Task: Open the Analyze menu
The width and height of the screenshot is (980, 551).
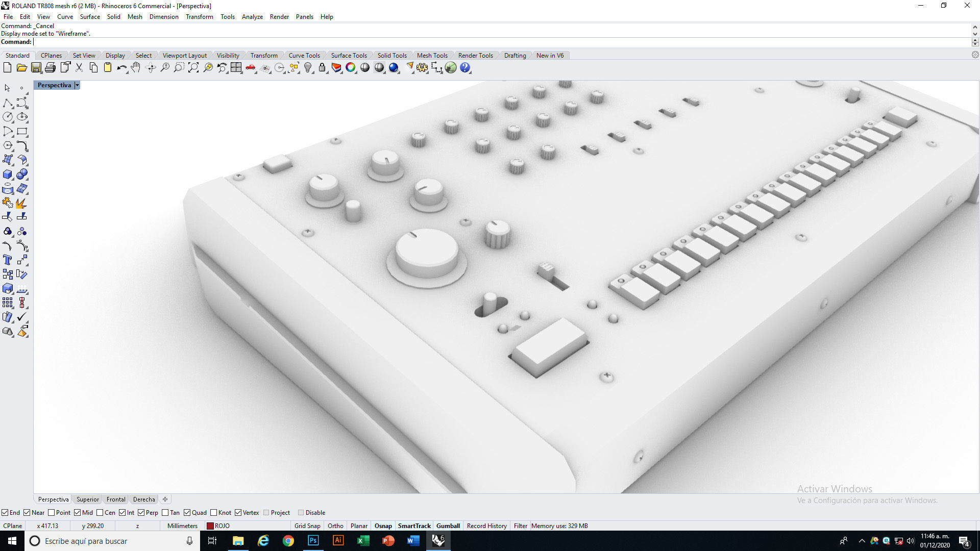Action: 252,17
